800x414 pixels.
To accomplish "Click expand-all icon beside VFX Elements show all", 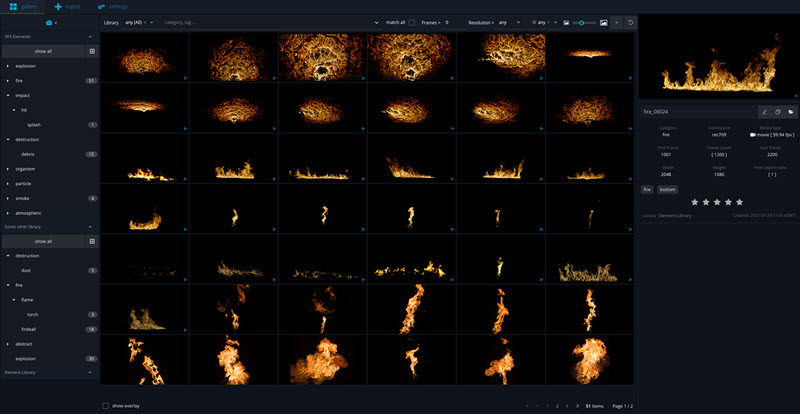I will click(92, 51).
